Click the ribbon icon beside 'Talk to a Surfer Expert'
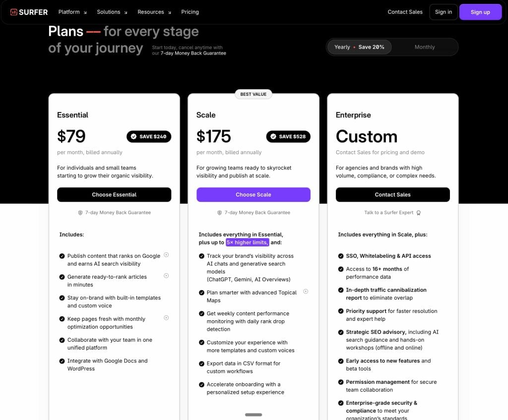The width and height of the screenshot is (508, 420). [418, 213]
